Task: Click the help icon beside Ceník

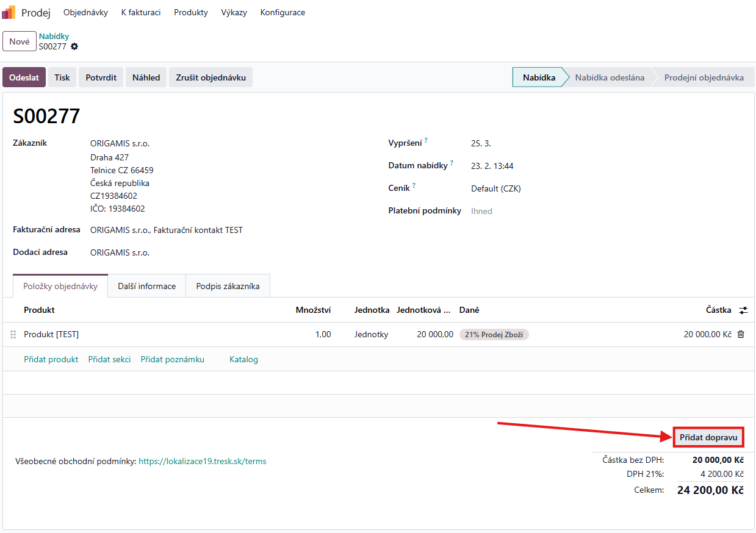Action: pos(414,186)
